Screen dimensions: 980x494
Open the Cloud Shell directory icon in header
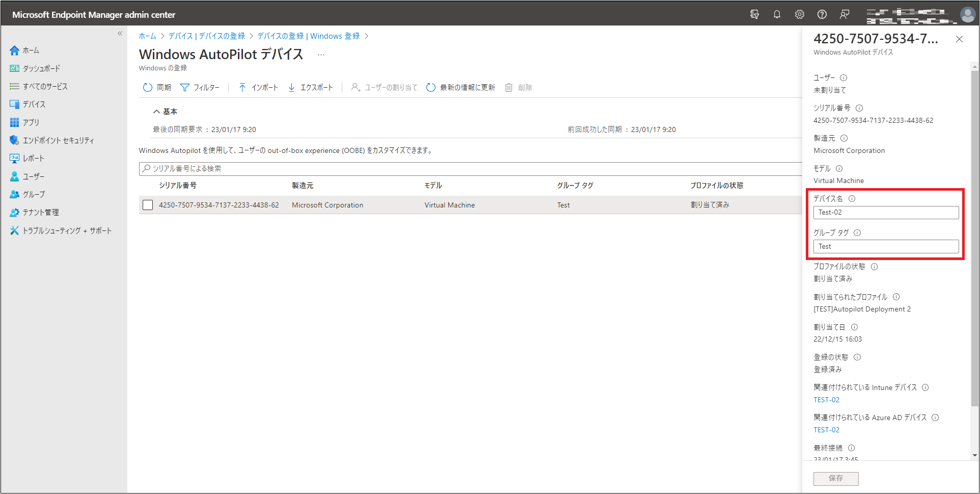[x=754, y=14]
